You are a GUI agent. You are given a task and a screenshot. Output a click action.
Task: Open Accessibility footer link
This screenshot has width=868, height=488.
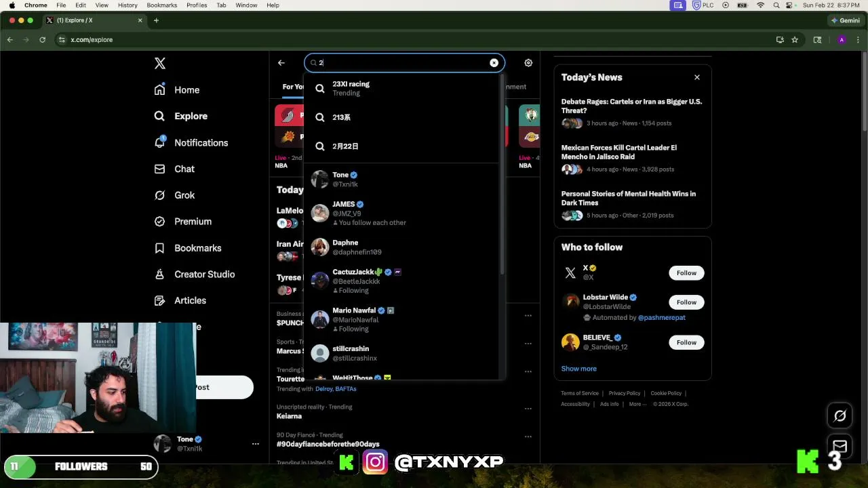576,404
